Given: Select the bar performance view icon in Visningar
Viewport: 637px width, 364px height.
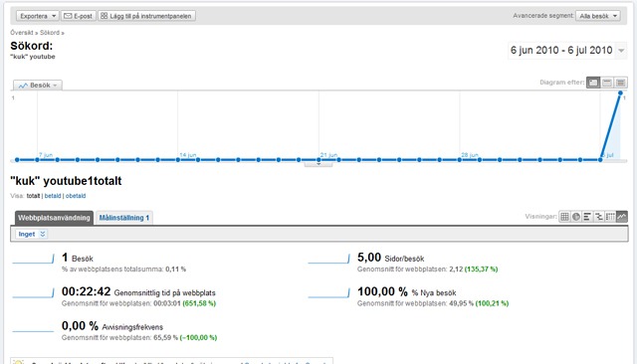Looking at the screenshot, I should coord(587,217).
